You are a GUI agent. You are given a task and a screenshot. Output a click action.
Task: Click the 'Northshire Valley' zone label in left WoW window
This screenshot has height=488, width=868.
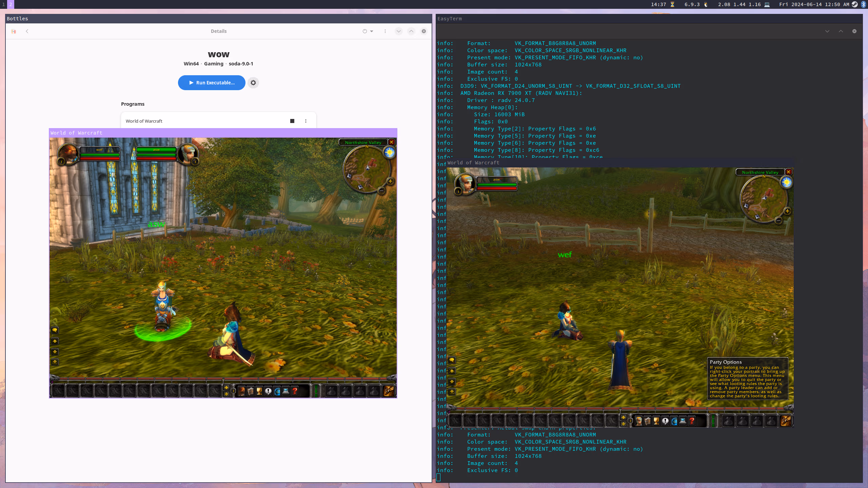coord(363,143)
